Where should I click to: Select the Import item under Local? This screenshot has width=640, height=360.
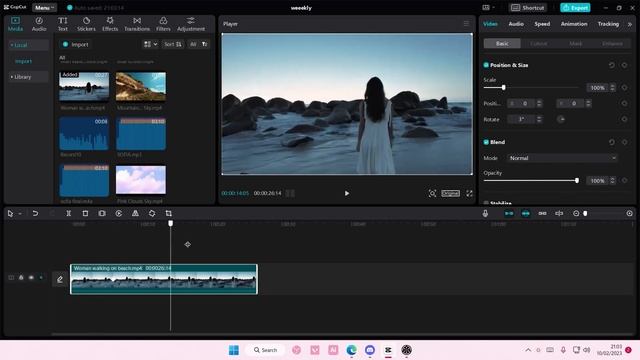tap(23, 61)
